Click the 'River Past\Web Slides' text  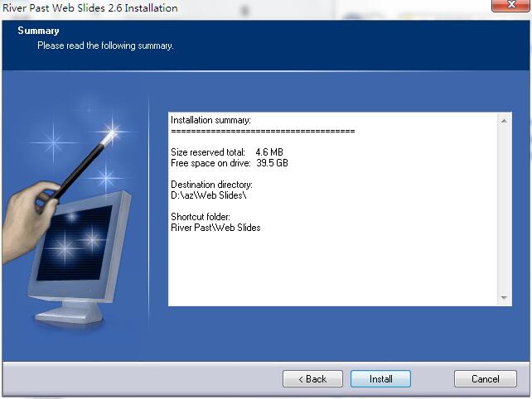click(x=215, y=228)
